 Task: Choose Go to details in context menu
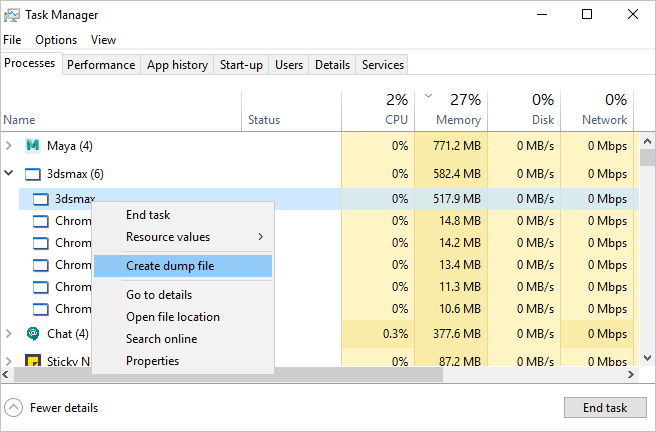183,295
